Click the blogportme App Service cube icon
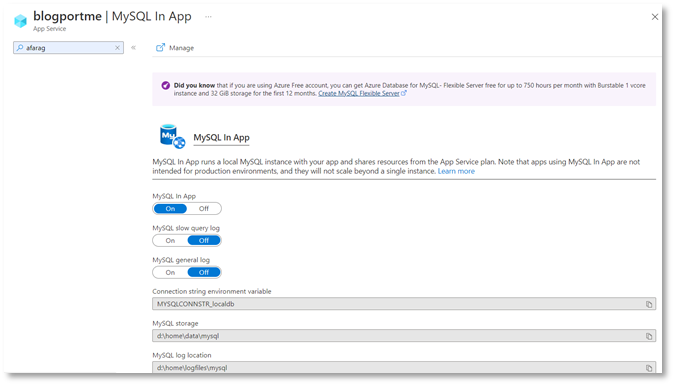 coord(20,21)
